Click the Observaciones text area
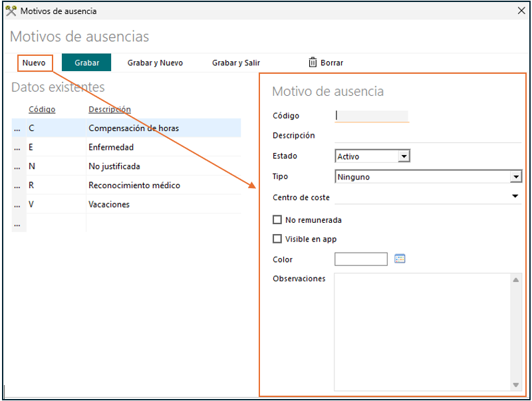 tap(423, 332)
